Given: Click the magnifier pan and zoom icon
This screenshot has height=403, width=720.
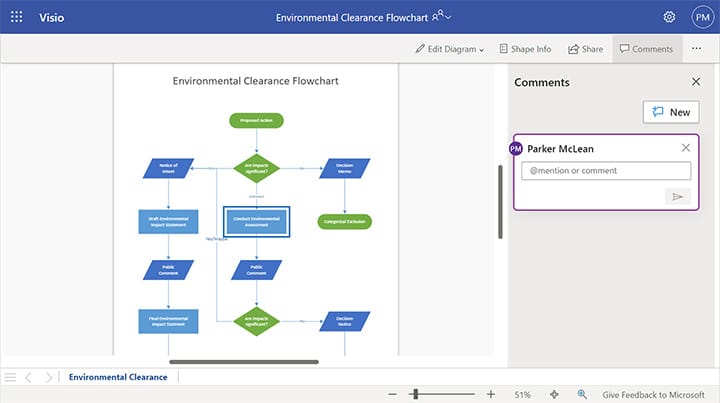Looking at the screenshot, I should click(x=582, y=395).
